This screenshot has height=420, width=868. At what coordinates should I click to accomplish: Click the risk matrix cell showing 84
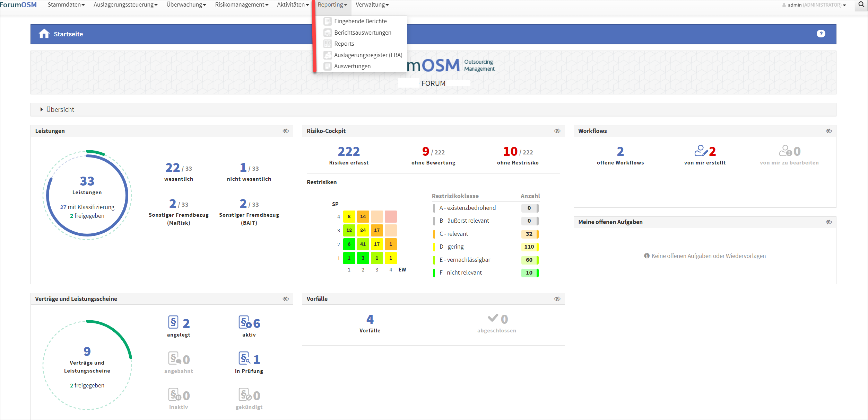363,230
